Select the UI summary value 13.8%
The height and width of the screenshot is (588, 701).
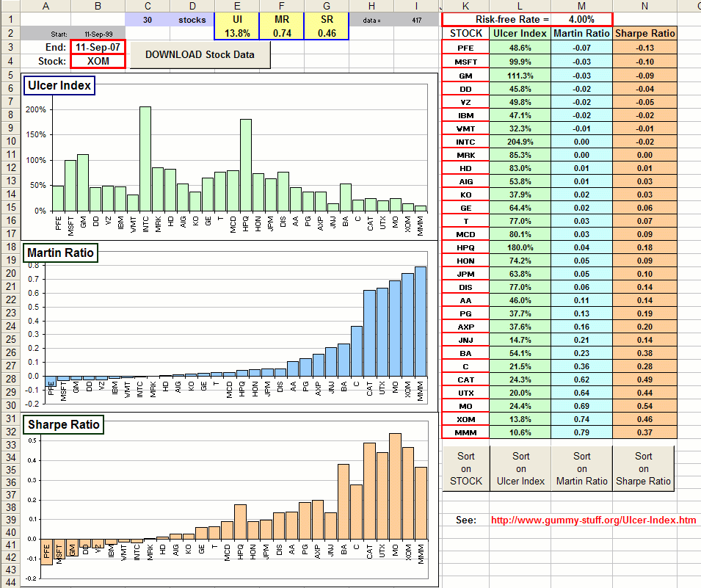pyautogui.click(x=237, y=33)
